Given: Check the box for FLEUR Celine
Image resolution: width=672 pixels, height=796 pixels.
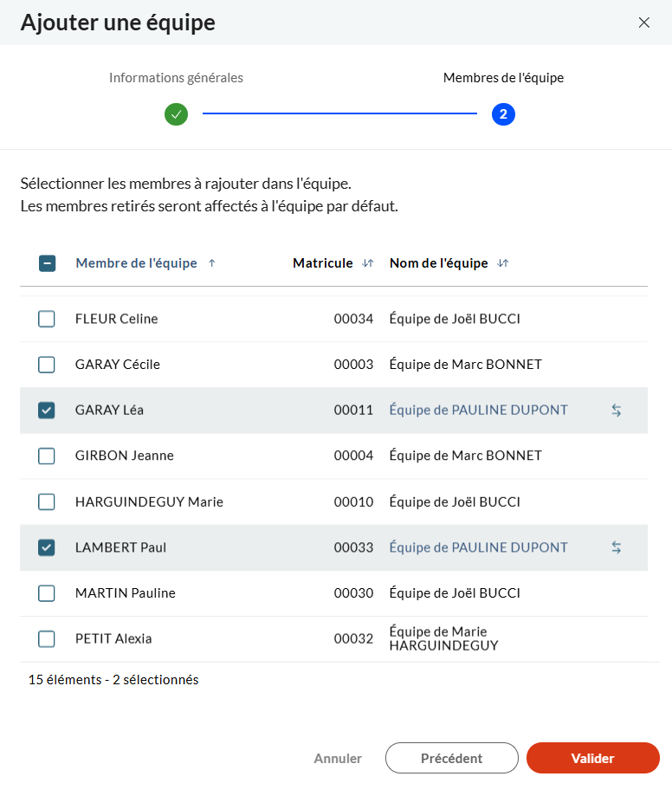Looking at the screenshot, I should [x=47, y=319].
